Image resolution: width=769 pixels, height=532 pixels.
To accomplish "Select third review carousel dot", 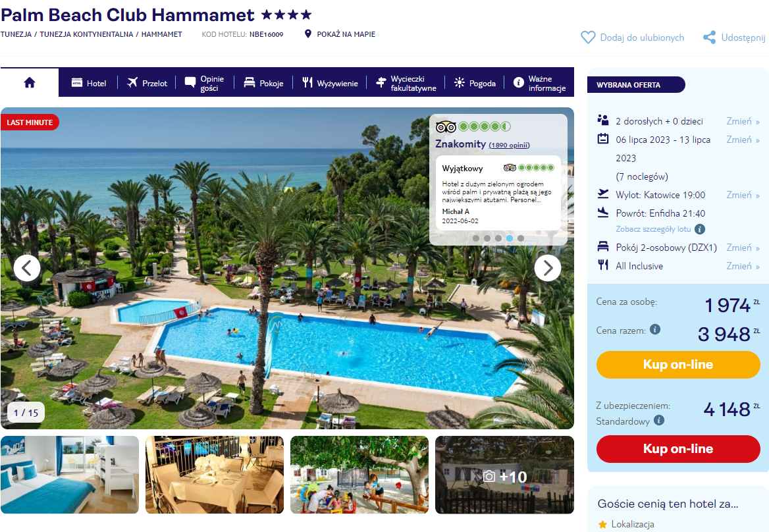I will coord(498,238).
